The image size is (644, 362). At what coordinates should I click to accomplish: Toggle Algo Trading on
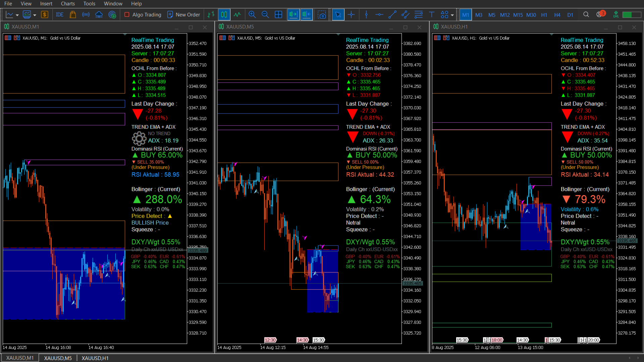tap(143, 15)
